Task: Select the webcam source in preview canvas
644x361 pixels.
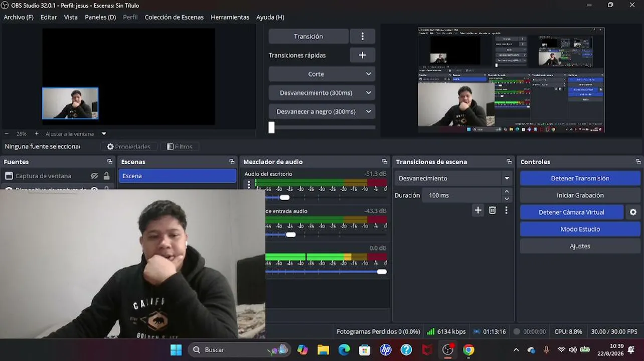Action: 70,103
